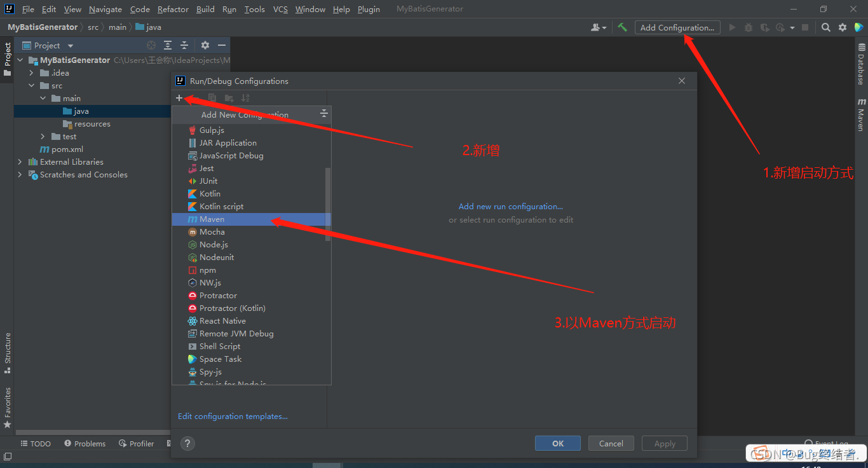Open the Plugin menu
The width and height of the screenshot is (868, 468).
[369, 9]
